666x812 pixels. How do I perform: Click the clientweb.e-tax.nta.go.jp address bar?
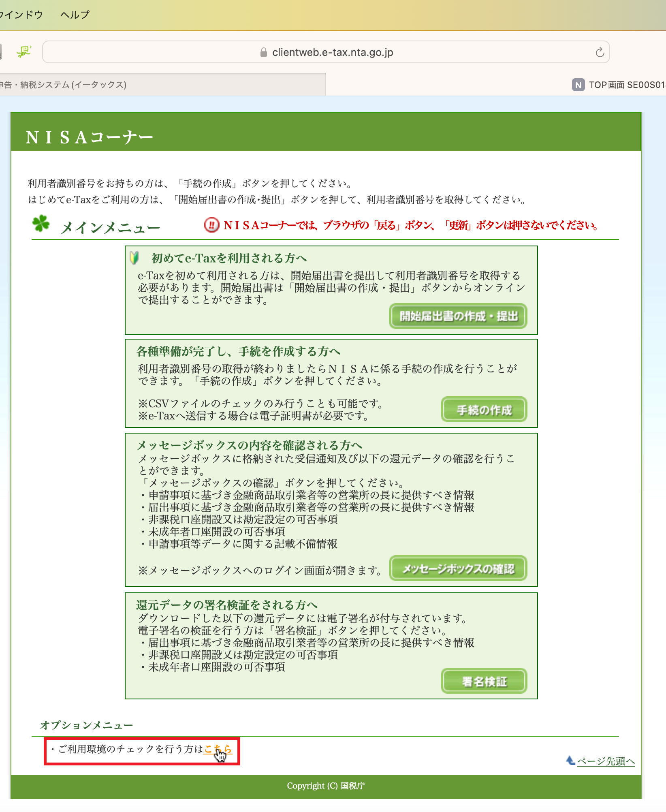[x=326, y=52]
